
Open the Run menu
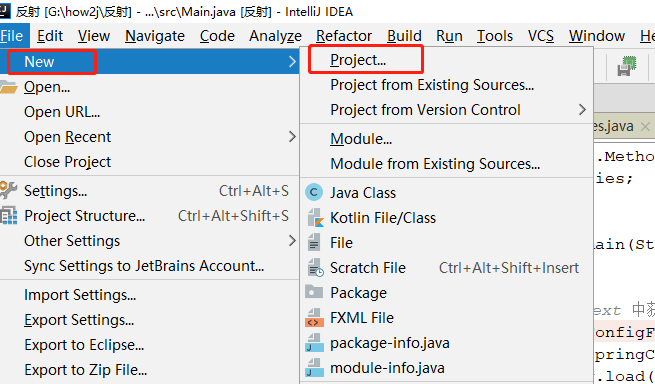[x=449, y=36]
